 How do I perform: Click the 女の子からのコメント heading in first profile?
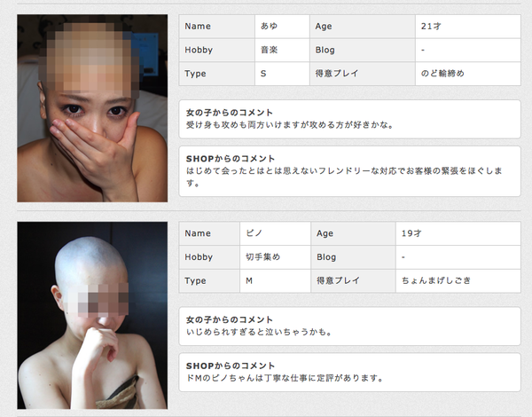tap(229, 113)
